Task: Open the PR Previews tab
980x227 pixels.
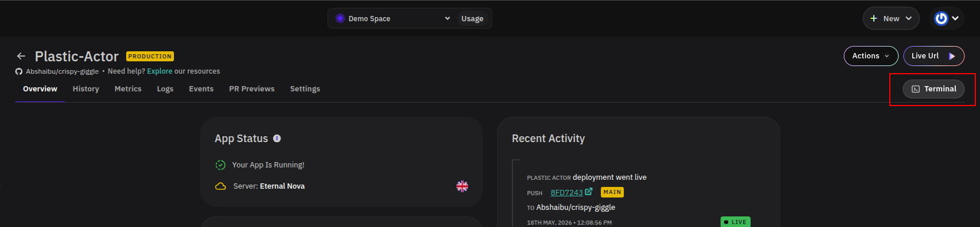Action: pyautogui.click(x=252, y=89)
